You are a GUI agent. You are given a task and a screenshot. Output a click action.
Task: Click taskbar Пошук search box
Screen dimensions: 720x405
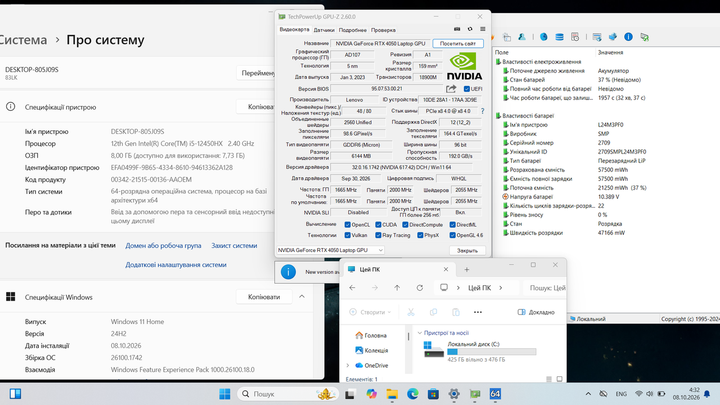[x=288, y=394]
